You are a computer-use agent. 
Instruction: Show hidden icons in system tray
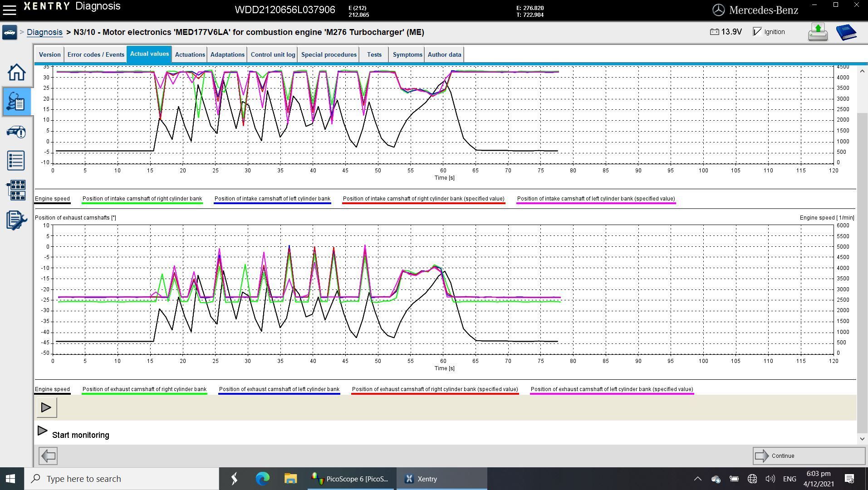pos(697,479)
